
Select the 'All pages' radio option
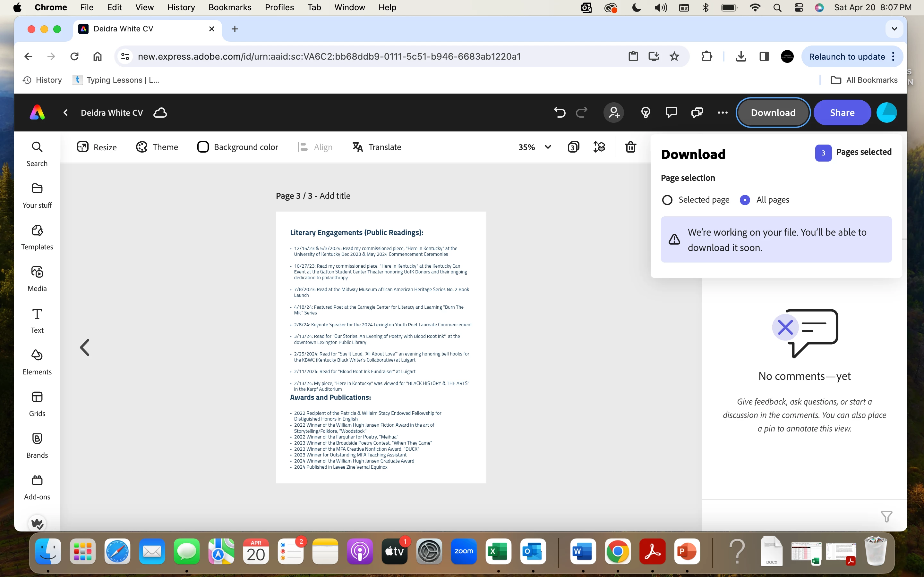coord(745,200)
